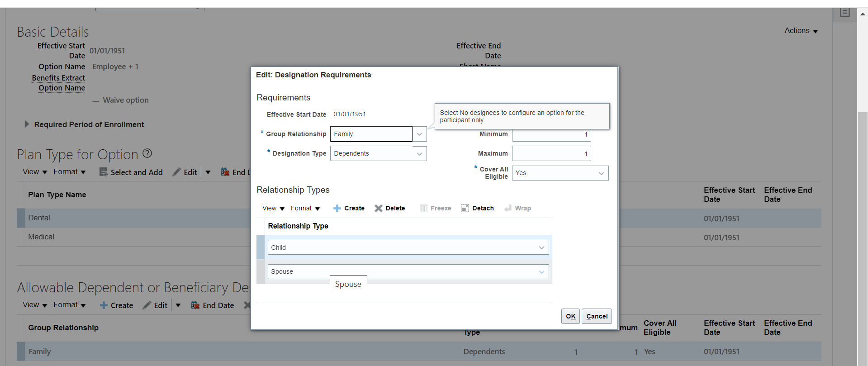The height and width of the screenshot is (366, 868).
Task: Open Format menu in Allowable Dependent toolbar
Action: click(x=70, y=305)
